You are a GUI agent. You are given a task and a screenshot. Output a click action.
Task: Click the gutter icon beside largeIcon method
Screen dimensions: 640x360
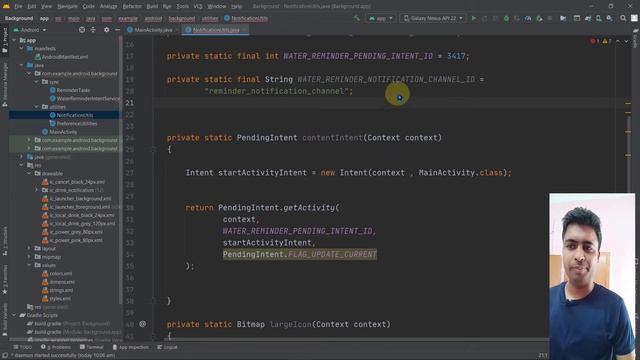(142, 324)
